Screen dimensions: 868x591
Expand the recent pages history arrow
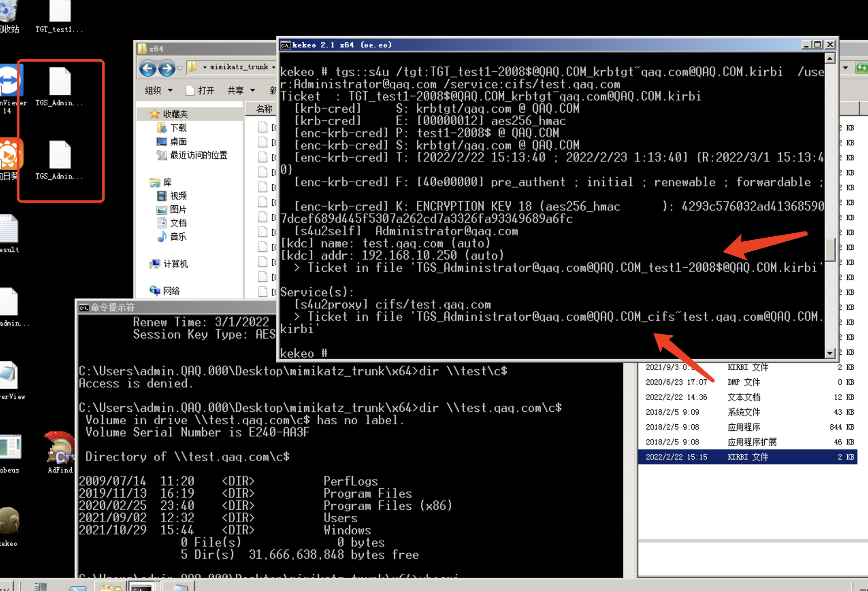click(179, 68)
